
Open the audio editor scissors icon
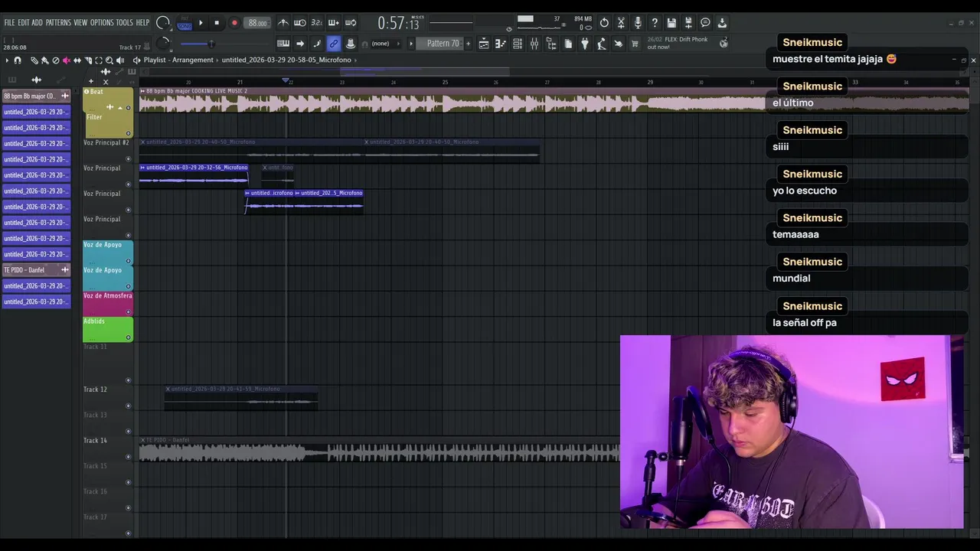(x=621, y=23)
